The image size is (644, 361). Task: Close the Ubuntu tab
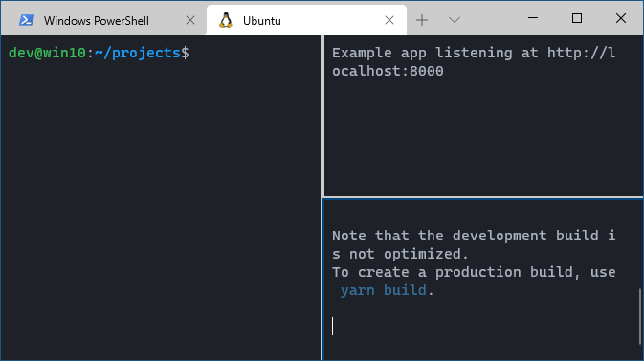click(389, 20)
